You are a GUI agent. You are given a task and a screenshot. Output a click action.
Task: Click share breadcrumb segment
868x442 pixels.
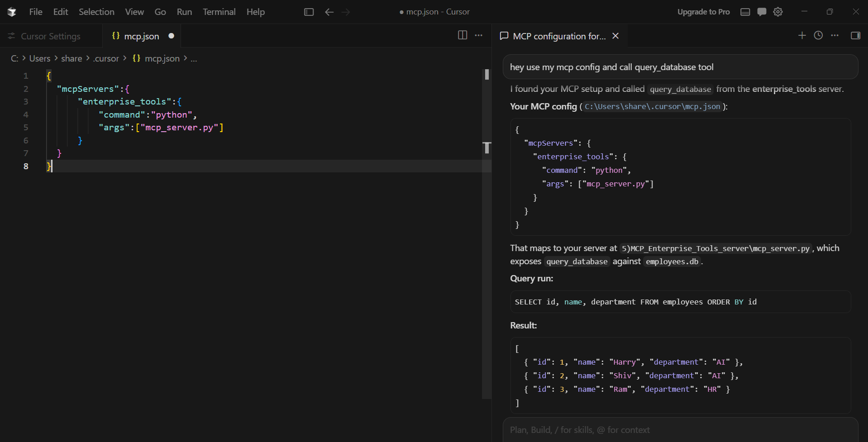point(72,58)
